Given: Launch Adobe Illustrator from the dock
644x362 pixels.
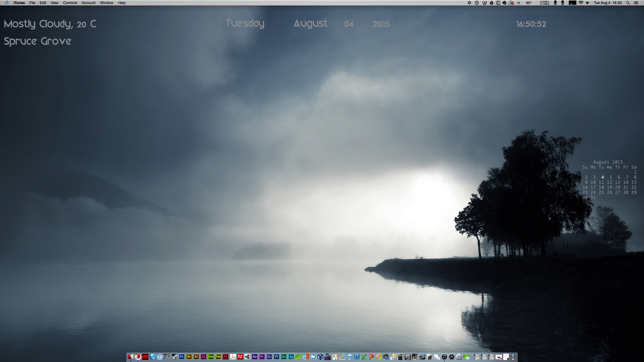Looking at the screenshot, I should [x=196, y=357].
